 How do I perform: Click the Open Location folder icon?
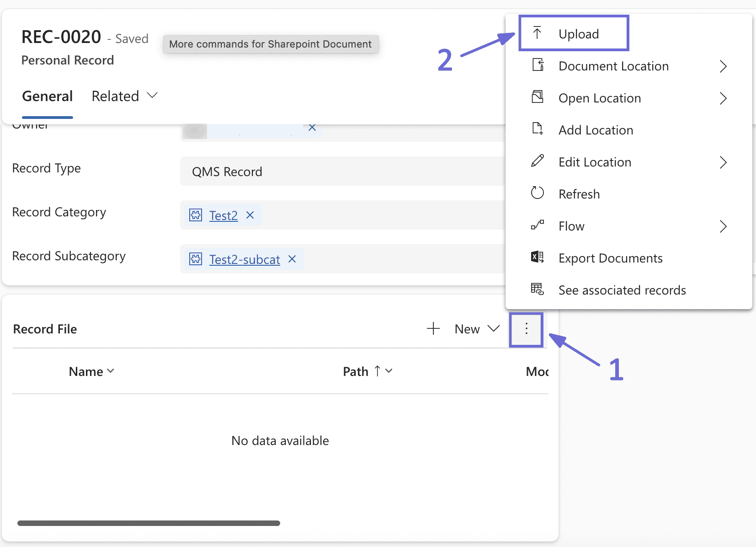click(x=538, y=97)
